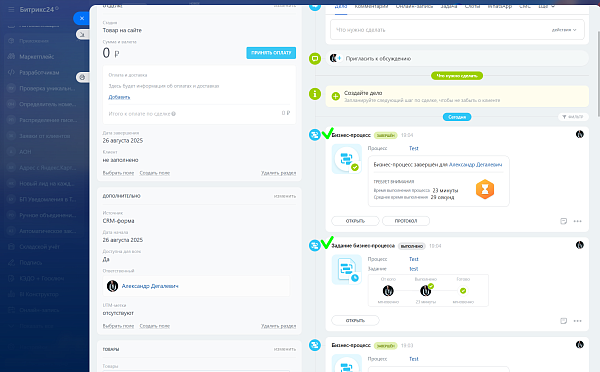Click the Протокол button

tap(406, 221)
